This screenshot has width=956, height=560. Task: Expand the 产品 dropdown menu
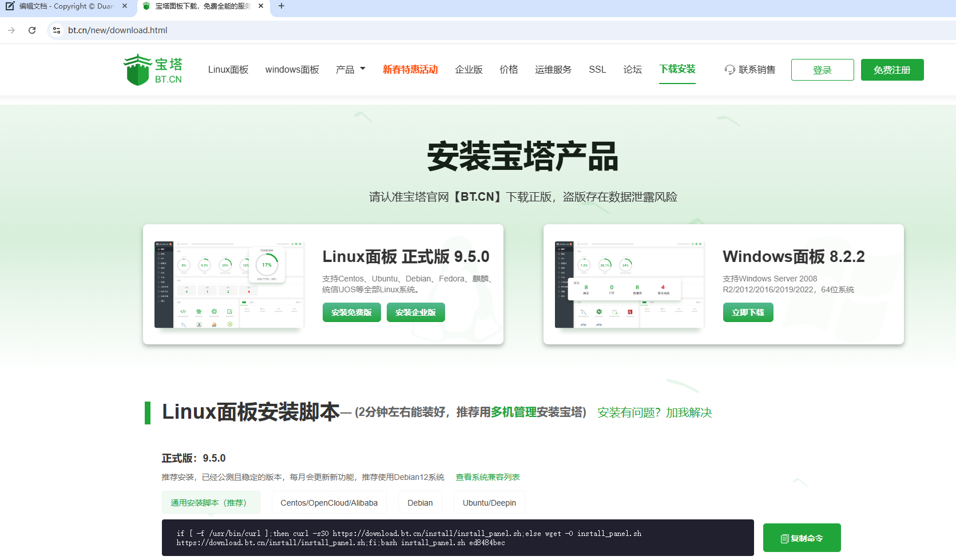(x=350, y=70)
